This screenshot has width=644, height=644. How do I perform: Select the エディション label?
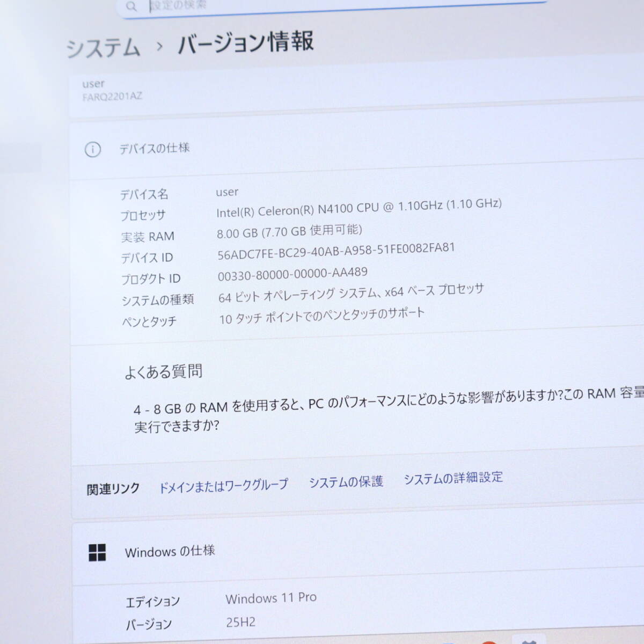click(152, 602)
